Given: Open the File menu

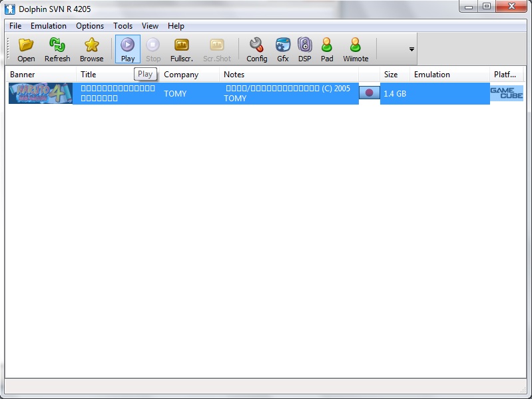Looking at the screenshot, I should (x=15, y=26).
